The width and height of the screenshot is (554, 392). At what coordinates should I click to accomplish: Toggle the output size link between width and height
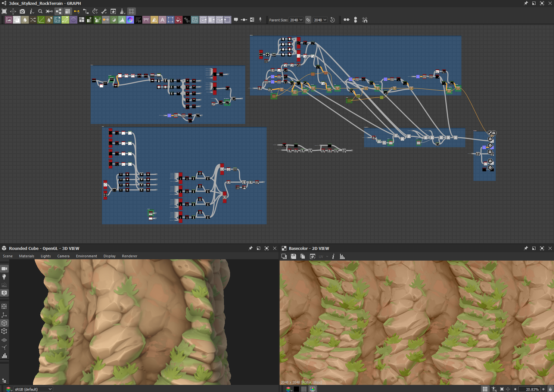tap(308, 20)
